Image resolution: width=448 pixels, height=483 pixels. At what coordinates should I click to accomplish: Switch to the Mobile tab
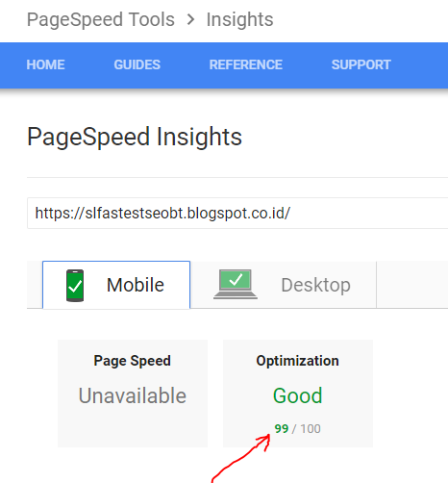116,285
